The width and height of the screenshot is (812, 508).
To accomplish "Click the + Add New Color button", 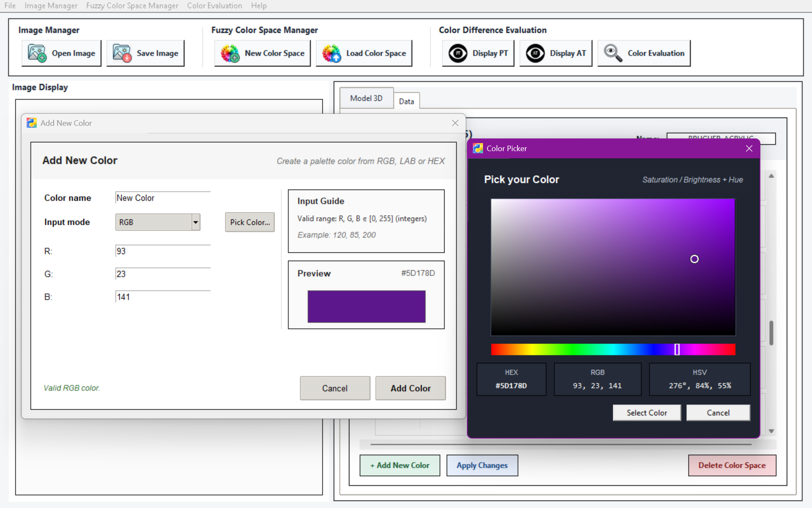I will pyautogui.click(x=400, y=465).
